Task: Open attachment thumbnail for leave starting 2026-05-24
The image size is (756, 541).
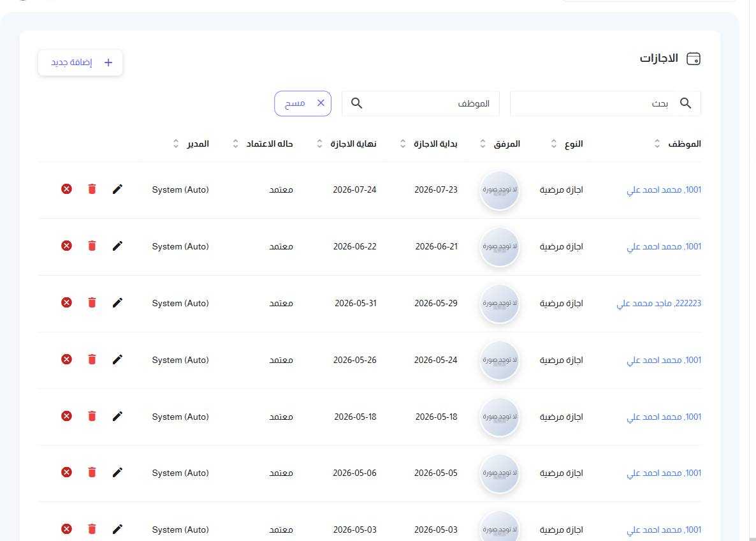Action: (x=500, y=360)
